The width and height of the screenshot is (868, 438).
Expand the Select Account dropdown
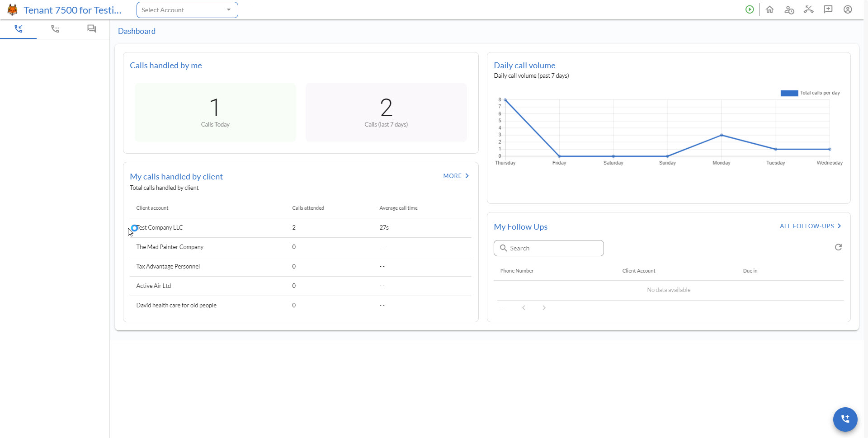click(187, 10)
